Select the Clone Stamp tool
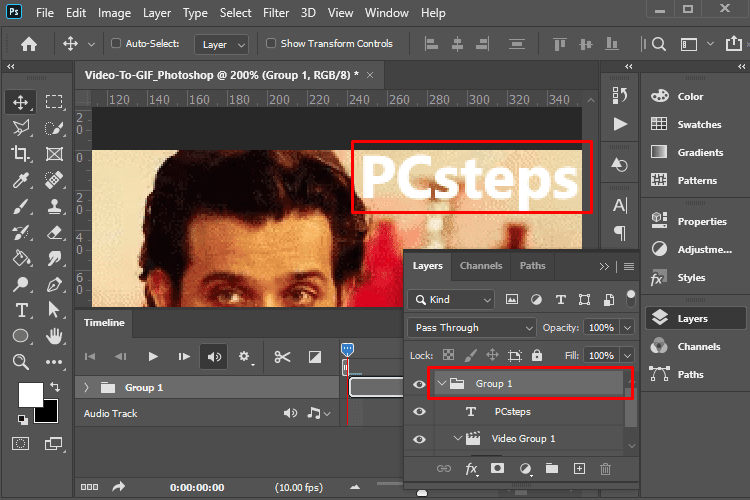 [x=54, y=207]
